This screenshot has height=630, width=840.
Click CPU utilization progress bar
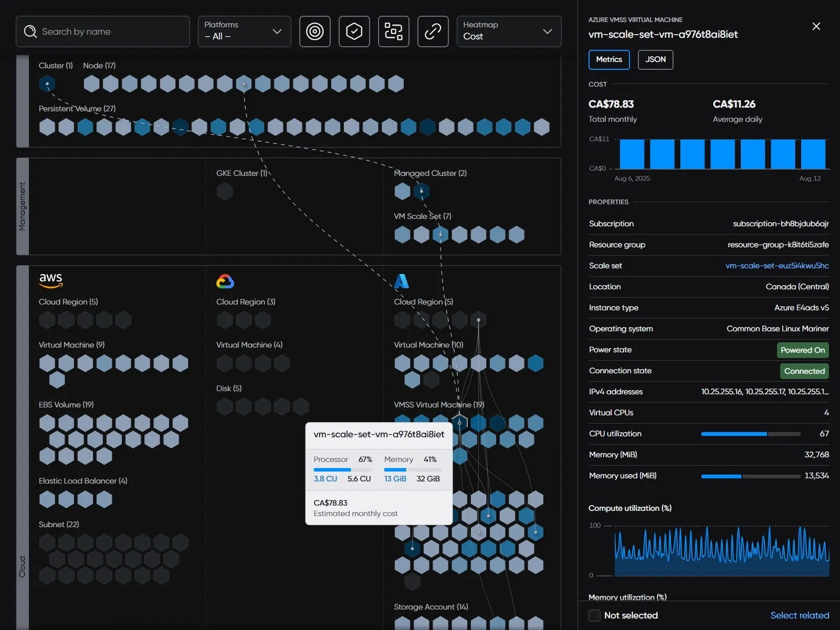pos(751,434)
